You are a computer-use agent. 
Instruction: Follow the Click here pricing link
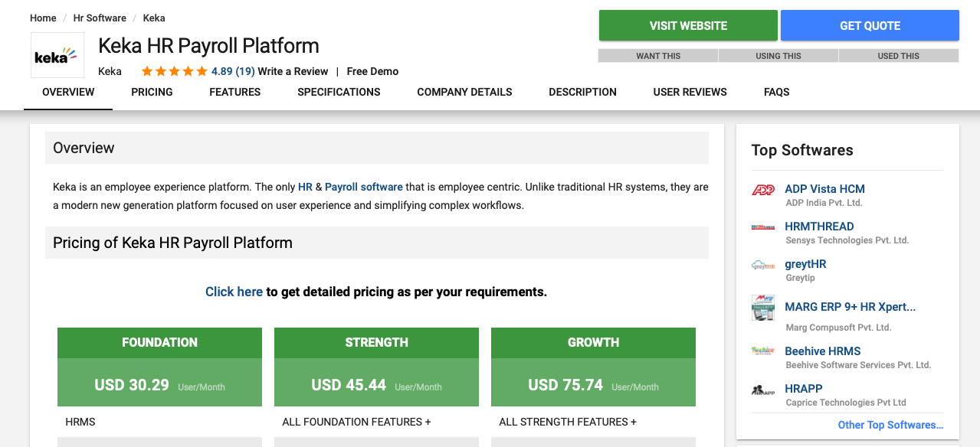point(234,292)
